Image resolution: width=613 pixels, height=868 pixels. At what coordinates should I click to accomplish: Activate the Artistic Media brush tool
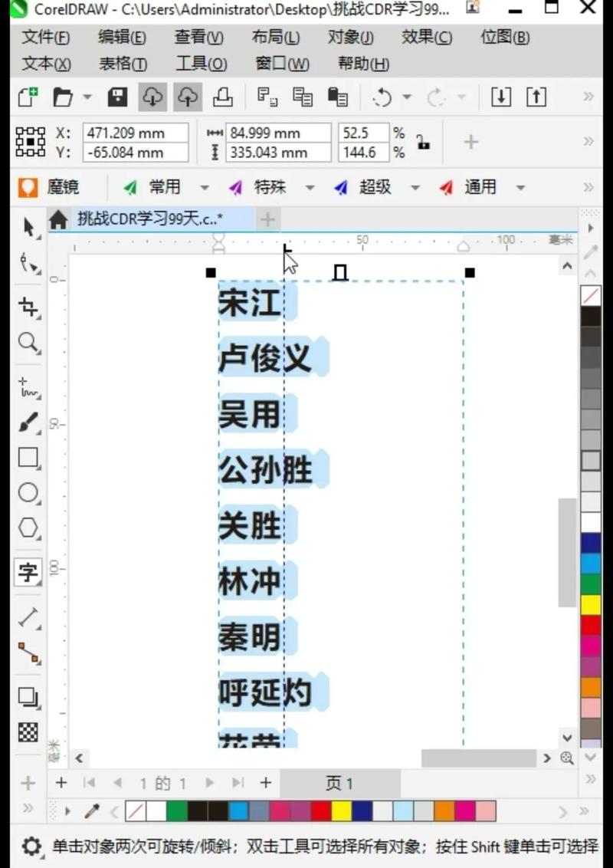pos(28,422)
